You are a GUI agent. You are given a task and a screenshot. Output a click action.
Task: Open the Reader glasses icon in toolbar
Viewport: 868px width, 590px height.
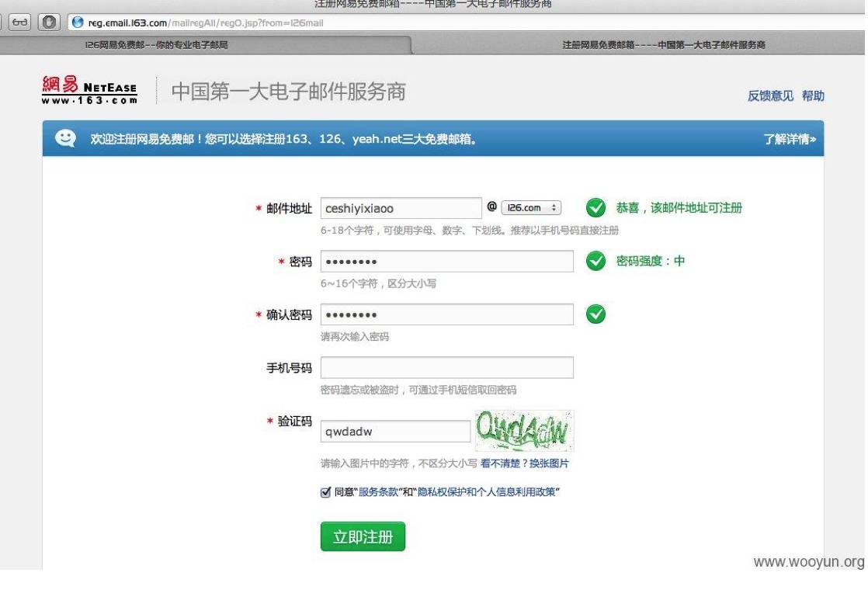20,23
